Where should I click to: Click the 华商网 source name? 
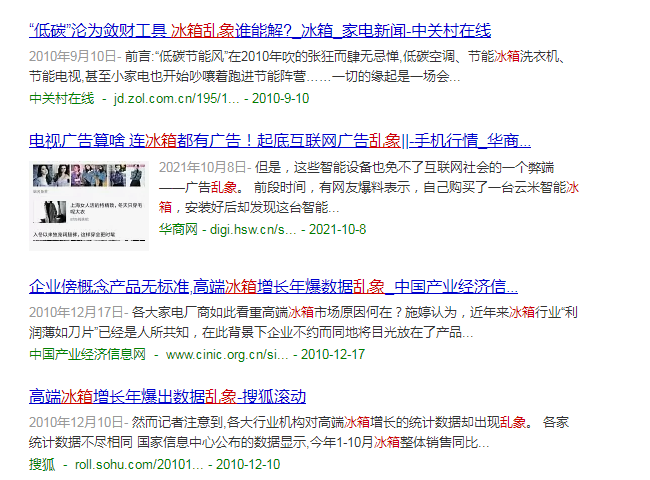(178, 229)
